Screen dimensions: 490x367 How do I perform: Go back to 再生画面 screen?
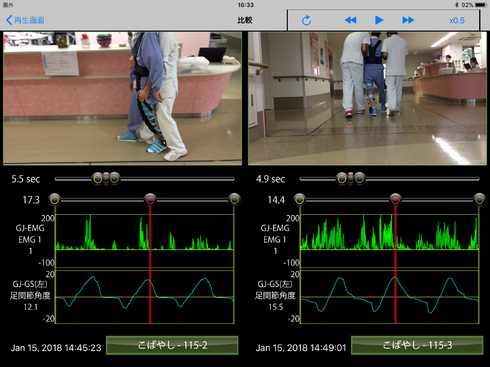[x=25, y=20]
